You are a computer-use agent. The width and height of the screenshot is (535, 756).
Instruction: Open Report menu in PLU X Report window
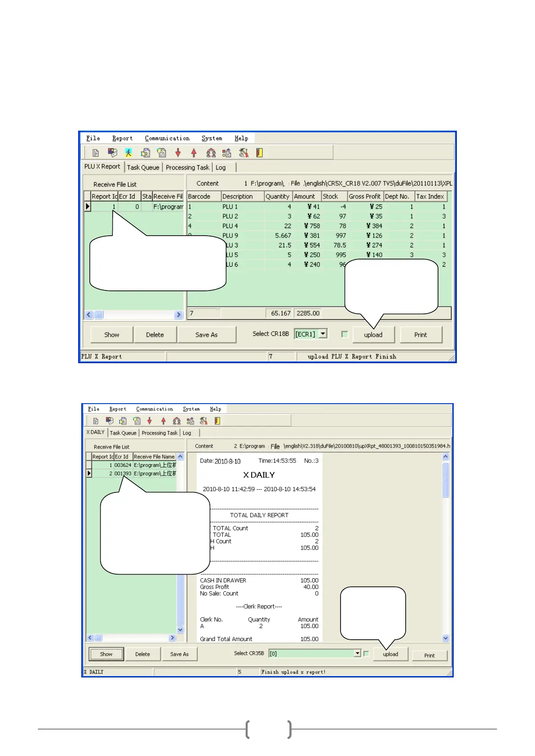click(122, 138)
